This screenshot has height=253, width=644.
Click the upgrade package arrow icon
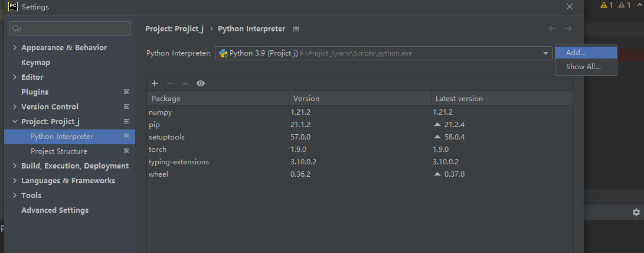(185, 83)
